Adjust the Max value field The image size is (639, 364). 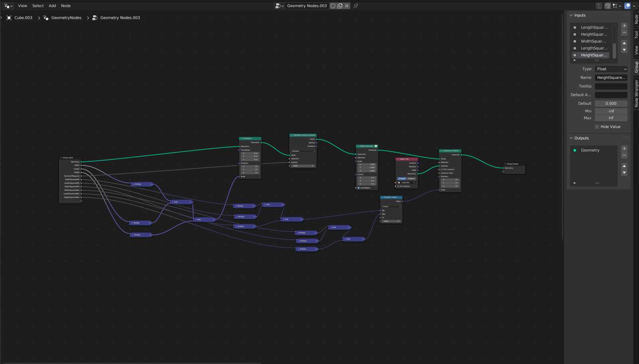611,118
